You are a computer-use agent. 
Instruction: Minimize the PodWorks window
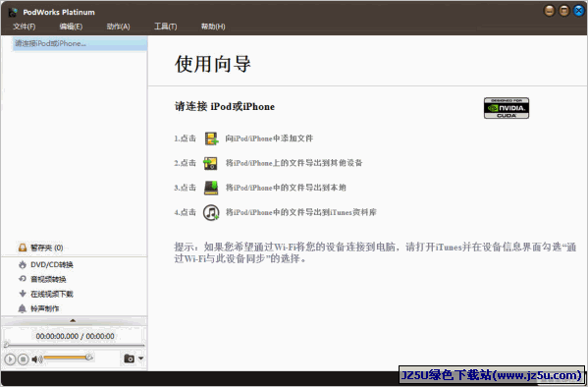click(x=550, y=11)
